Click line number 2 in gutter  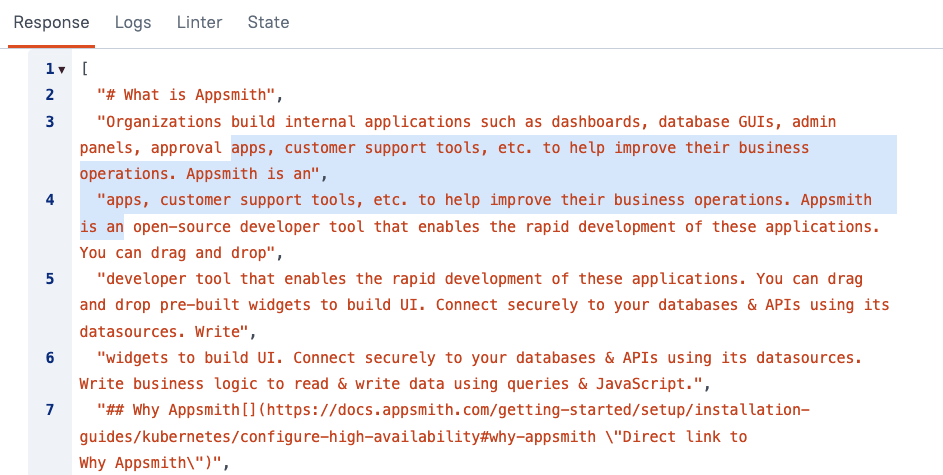pyautogui.click(x=50, y=95)
